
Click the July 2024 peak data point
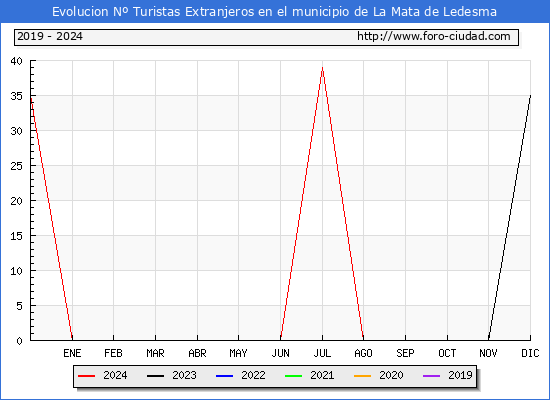coord(322,67)
